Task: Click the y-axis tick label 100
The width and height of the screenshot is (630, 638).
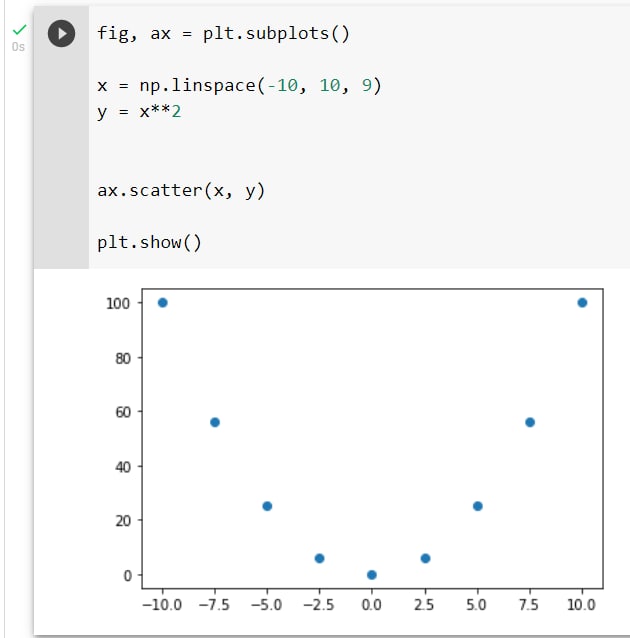Action: (x=118, y=304)
